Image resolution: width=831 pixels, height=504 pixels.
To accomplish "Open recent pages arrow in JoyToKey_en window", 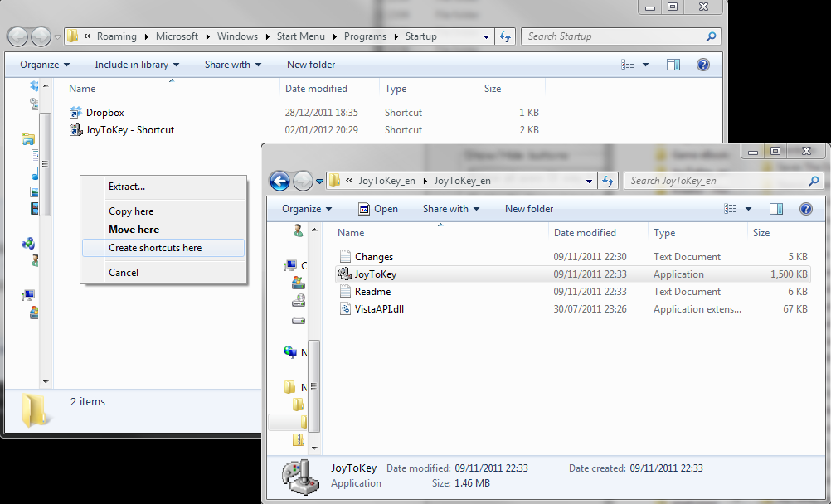I will (319, 182).
